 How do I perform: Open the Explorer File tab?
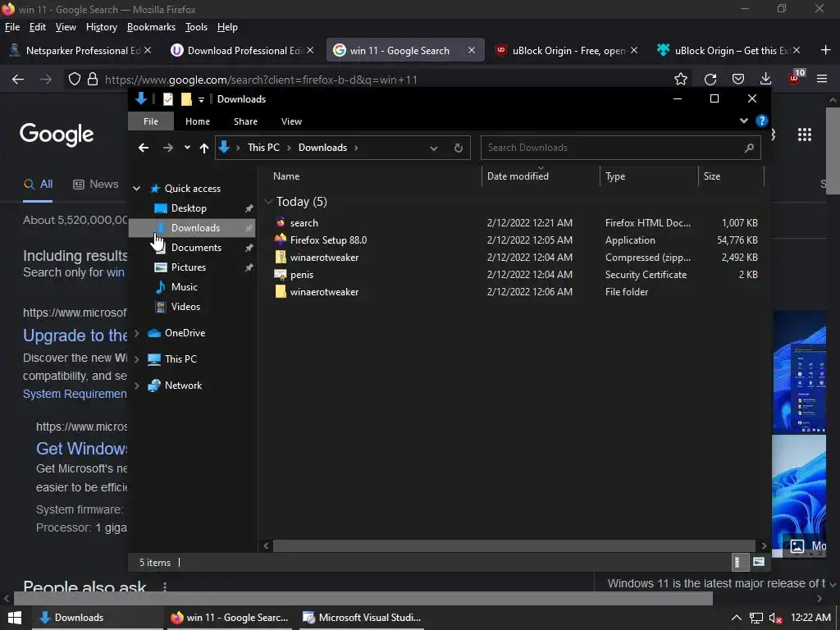(151, 121)
